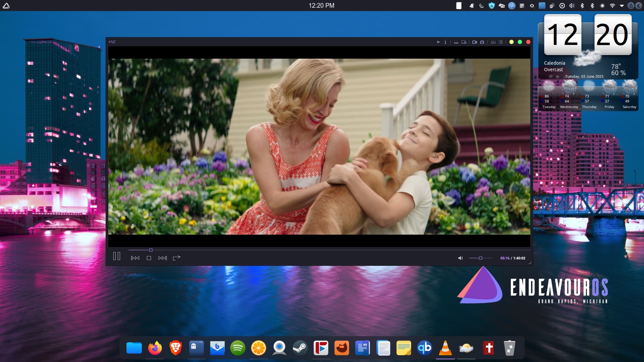Take a snapshot with the camera icon
Screen dimensions: 644x362
(x=482, y=42)
